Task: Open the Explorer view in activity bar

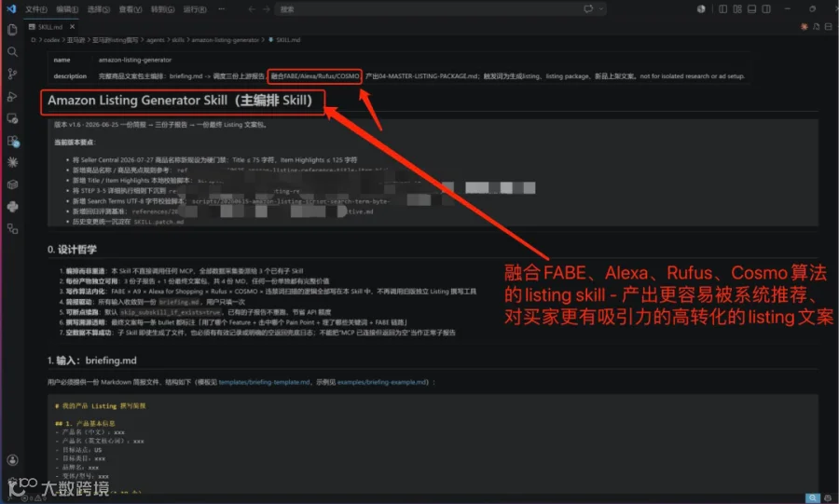Action: point(12,30)
